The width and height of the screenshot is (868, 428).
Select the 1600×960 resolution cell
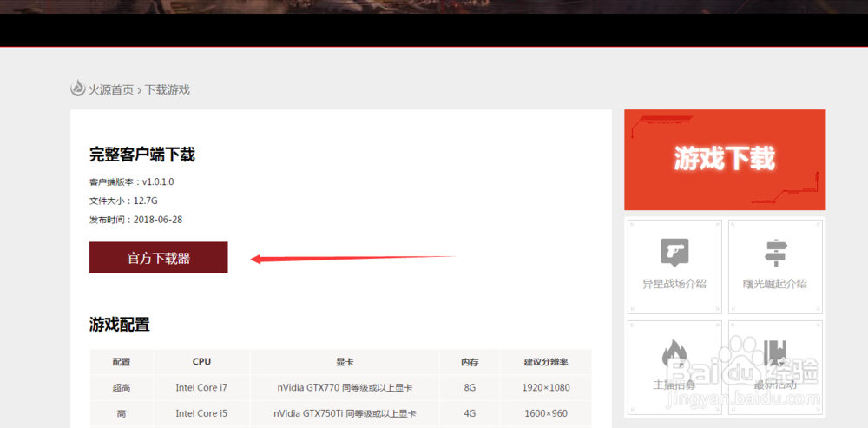[x=546, y=413]
